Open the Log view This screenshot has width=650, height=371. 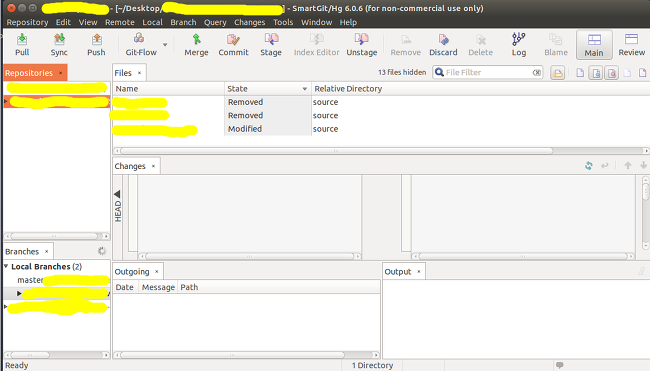tap(519, 44)
